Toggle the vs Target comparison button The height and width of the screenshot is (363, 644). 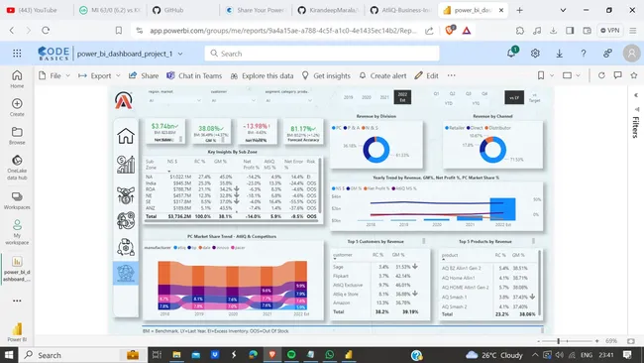pyautogui.click(x=534, y=97)
